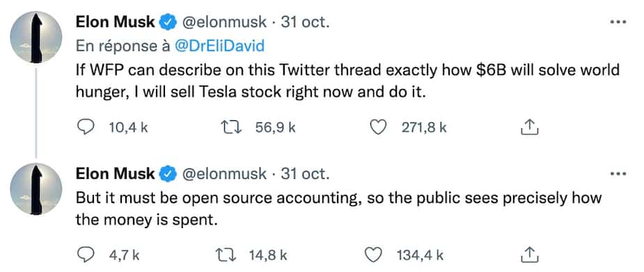
Task: Like the tweet with 271,8 k likes
Action: point(378,127)
